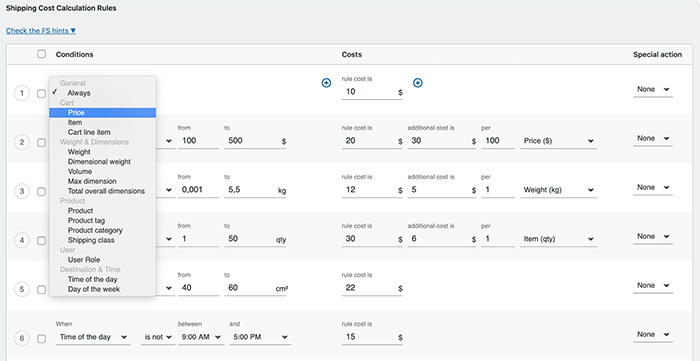Check the checkbox for rule 6
Viewport: 700px width, 361px height.
(x=42, y=339)
